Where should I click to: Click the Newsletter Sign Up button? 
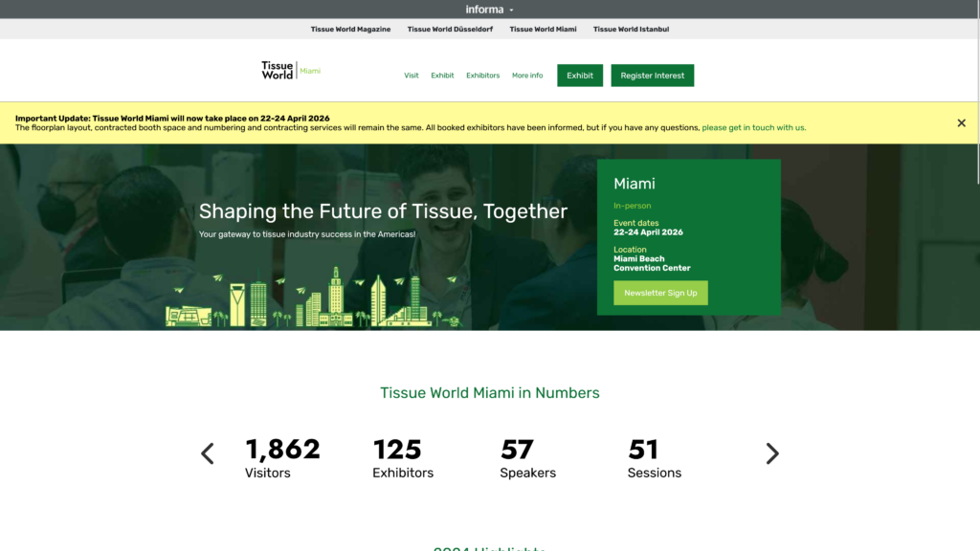660,293
